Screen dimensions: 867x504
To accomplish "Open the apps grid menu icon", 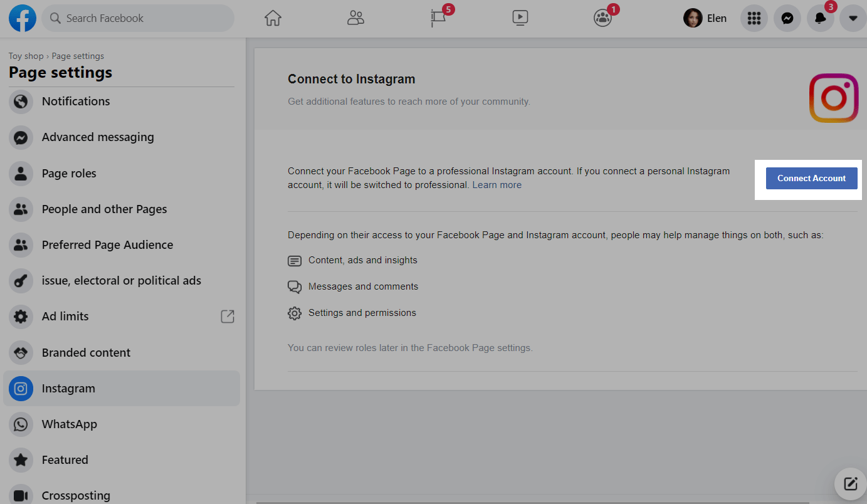I will pos(754,18).
